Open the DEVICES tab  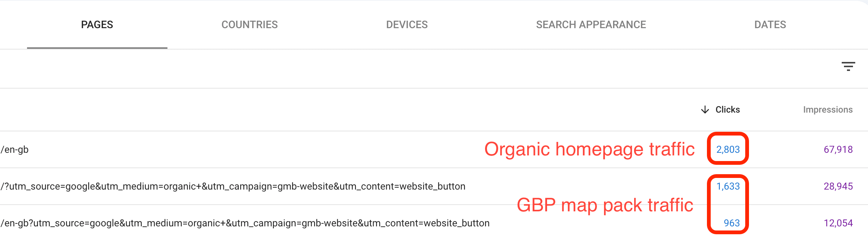(x=407, y=24)
